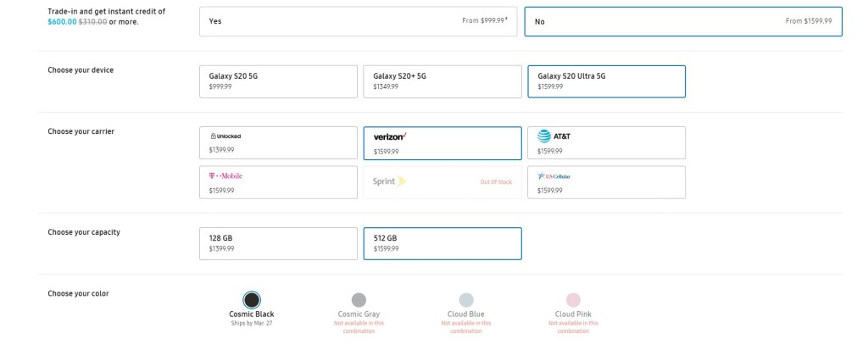Pick the Cosmic Black color swatch
This screenshot has width=868, height=350.
[x=252, y=299]
